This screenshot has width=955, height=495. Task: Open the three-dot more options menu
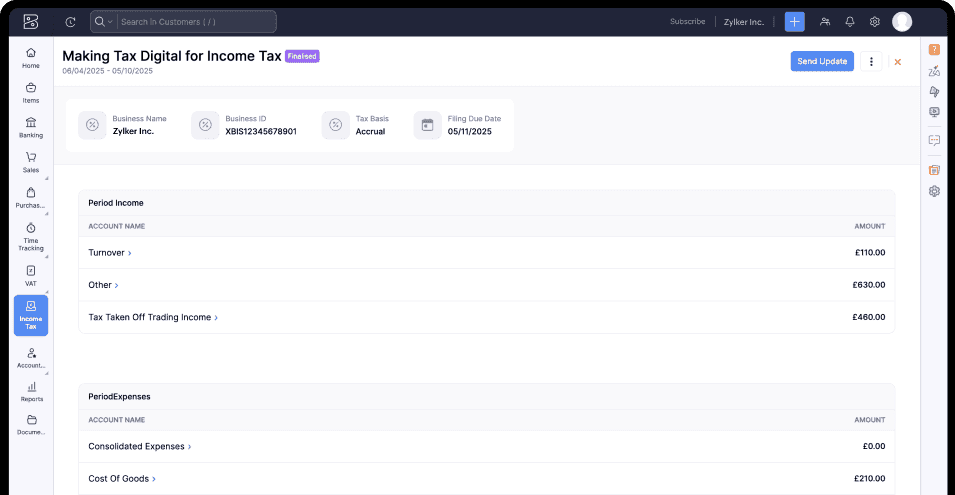[x=871, y=61]
